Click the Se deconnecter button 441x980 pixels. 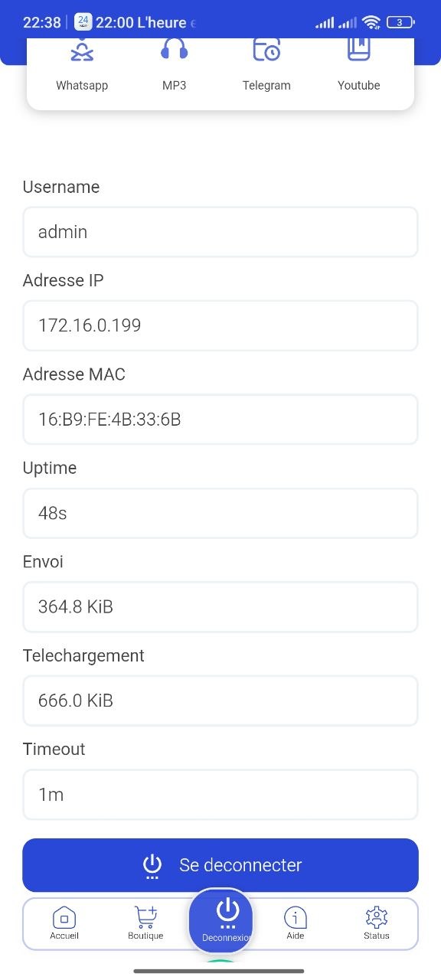pos(220,865)
